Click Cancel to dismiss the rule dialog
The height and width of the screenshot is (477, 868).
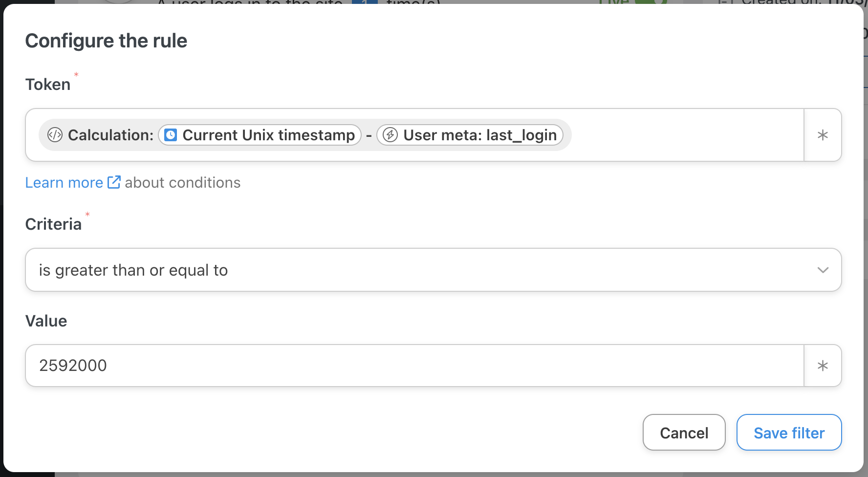684,433
